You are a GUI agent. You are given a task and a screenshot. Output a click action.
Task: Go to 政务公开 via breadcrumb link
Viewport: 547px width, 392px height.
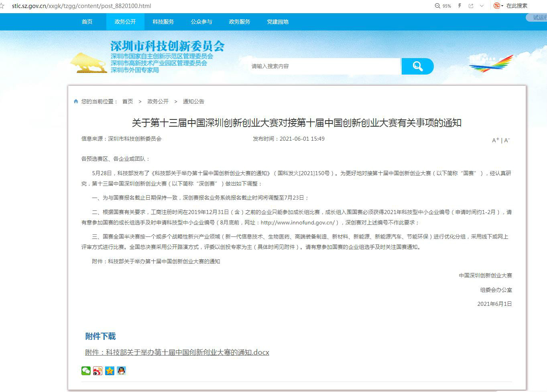(158, 101)
